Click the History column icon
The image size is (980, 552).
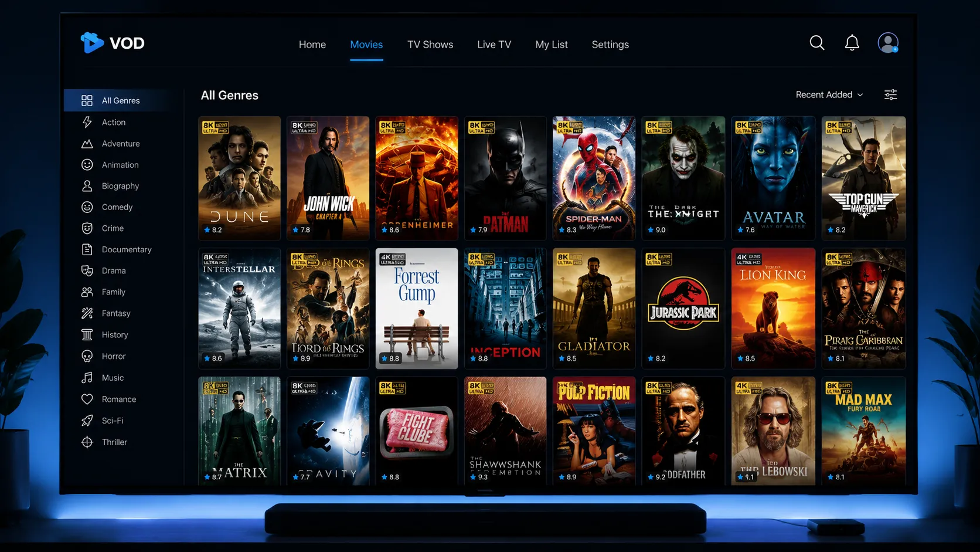pos(87,334)
